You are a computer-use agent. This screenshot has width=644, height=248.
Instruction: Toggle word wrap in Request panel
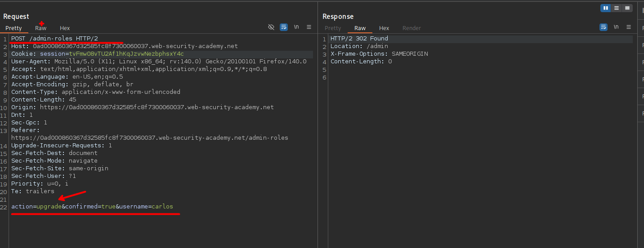tap(284, 27)
